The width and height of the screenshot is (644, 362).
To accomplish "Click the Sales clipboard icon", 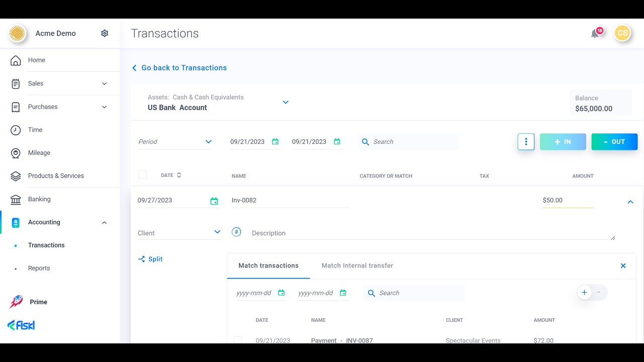I will (x=16, y=83).
